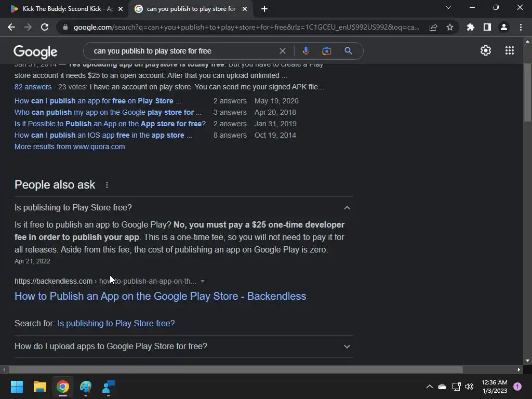Clear the Google search box

[x=282, y=51]
